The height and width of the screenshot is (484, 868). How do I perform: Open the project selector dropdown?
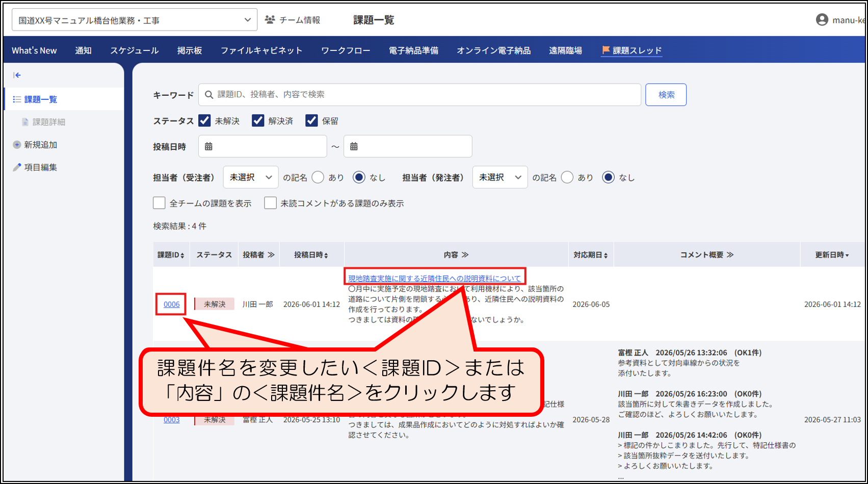point(135,20)
